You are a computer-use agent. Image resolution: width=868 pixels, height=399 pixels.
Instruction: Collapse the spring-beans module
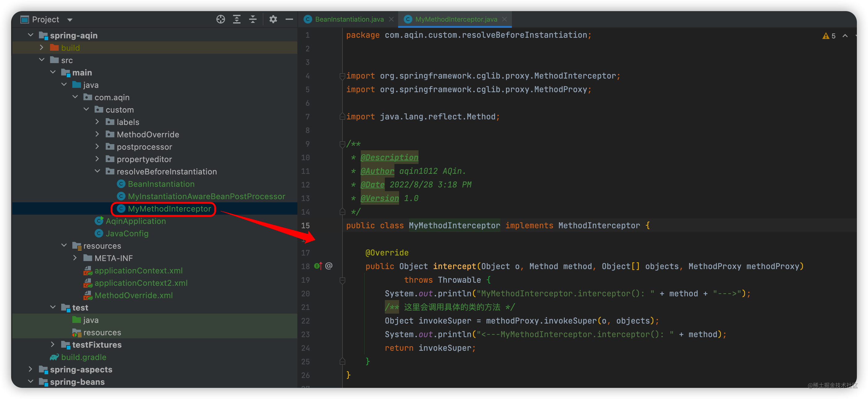pyautogui.click(x=31, y=381)
